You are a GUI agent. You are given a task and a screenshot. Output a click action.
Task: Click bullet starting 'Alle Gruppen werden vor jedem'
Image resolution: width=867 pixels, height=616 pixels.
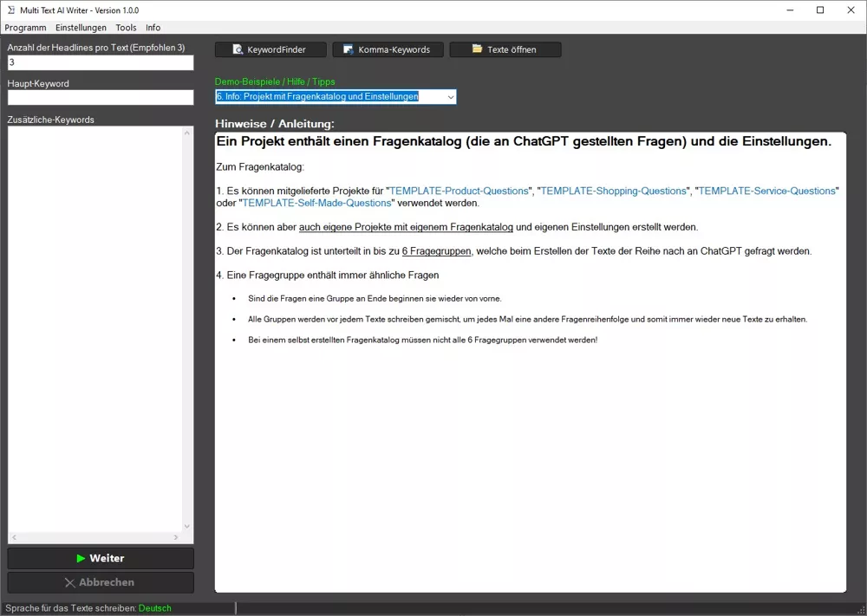click(x=527, y=320)
